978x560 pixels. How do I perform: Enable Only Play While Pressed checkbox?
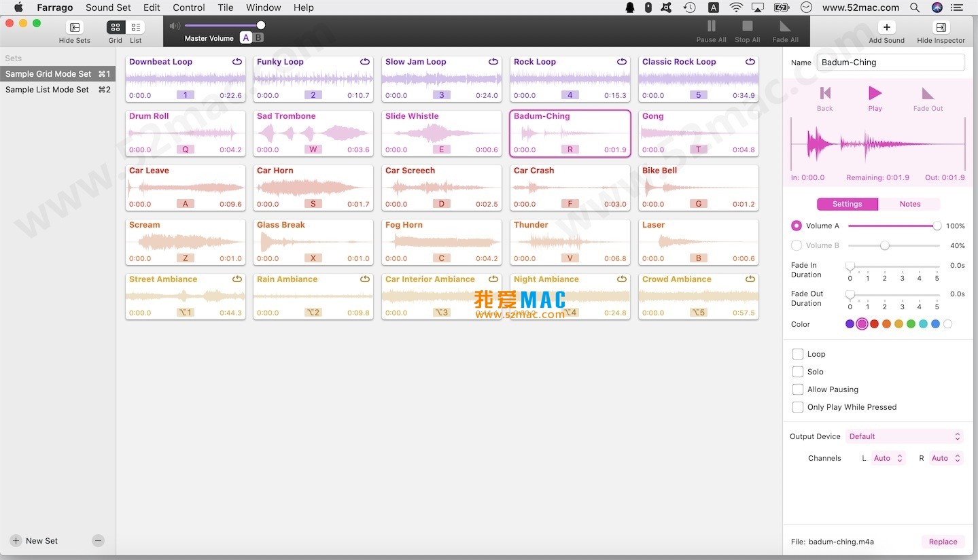coord(798,407)
